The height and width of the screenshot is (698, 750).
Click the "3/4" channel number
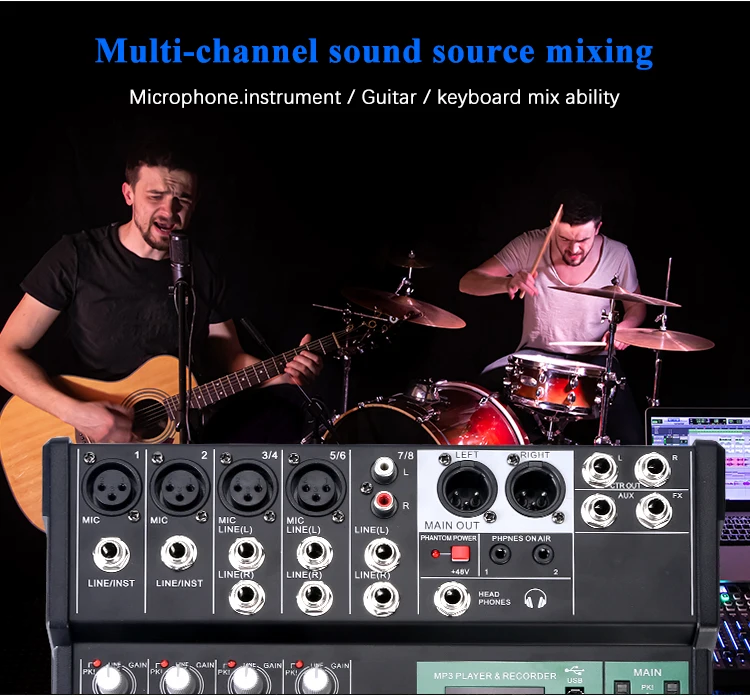point(269,455)
